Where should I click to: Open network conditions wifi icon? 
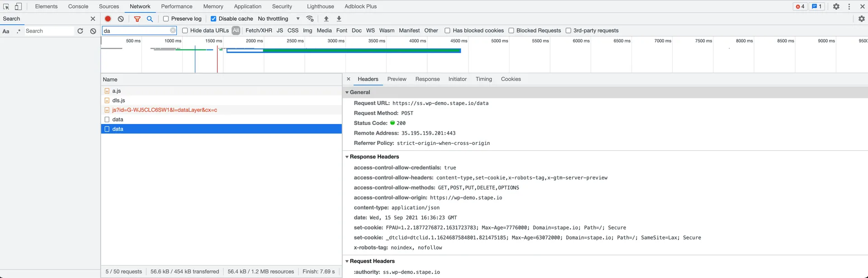click(x=310, y=19)
